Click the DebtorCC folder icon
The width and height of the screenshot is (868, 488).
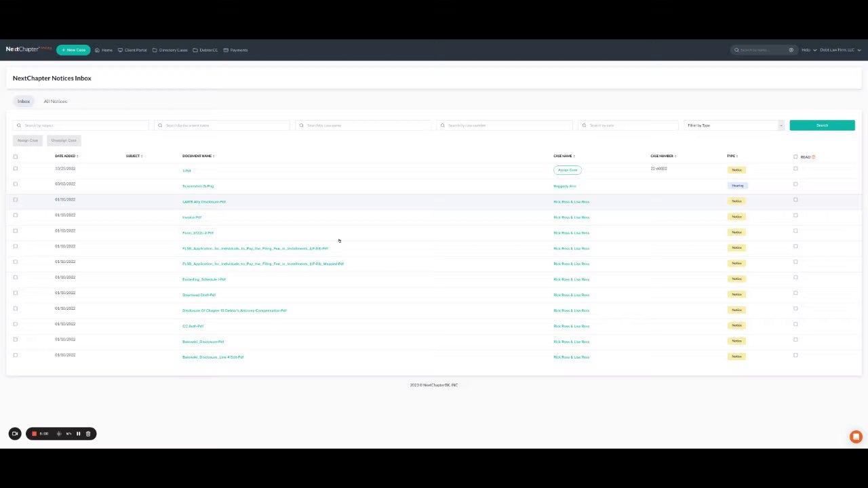(x=195, y=50)
